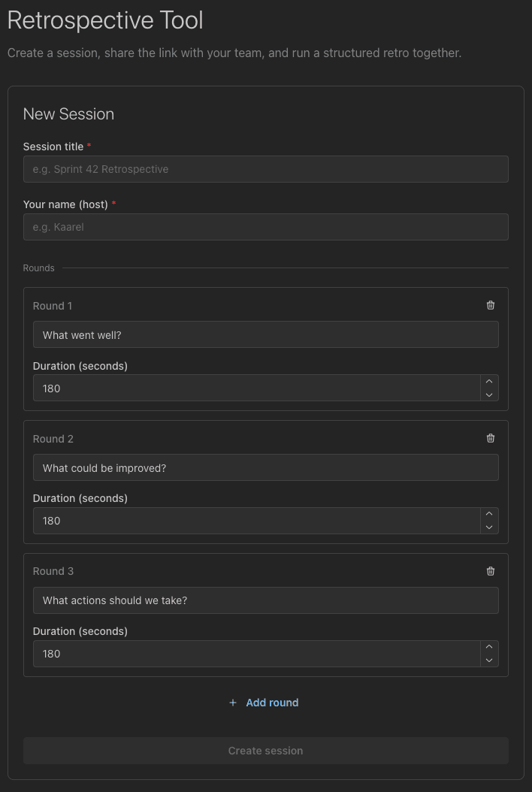
Task: Remove Round 3 using trash icon
Action: [x=491, y=571]
